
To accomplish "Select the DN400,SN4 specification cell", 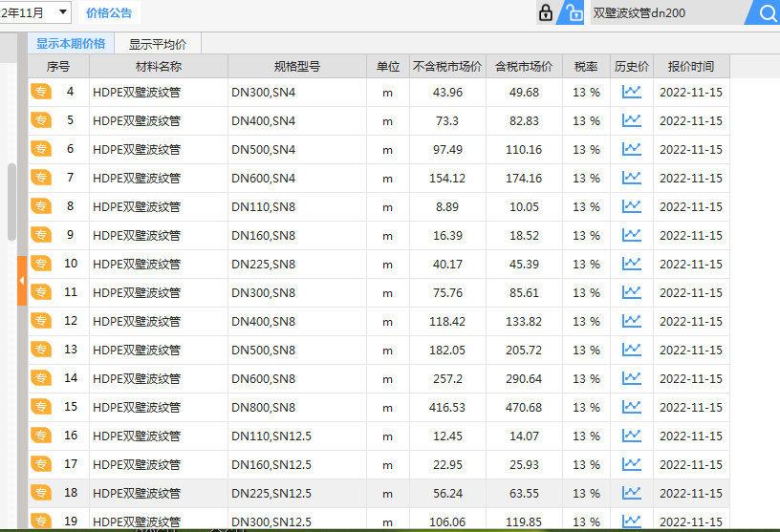I will pos(297,120).
